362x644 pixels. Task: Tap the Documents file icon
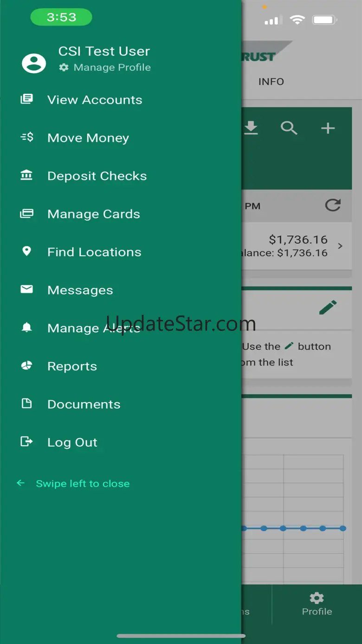click(27, 403)
